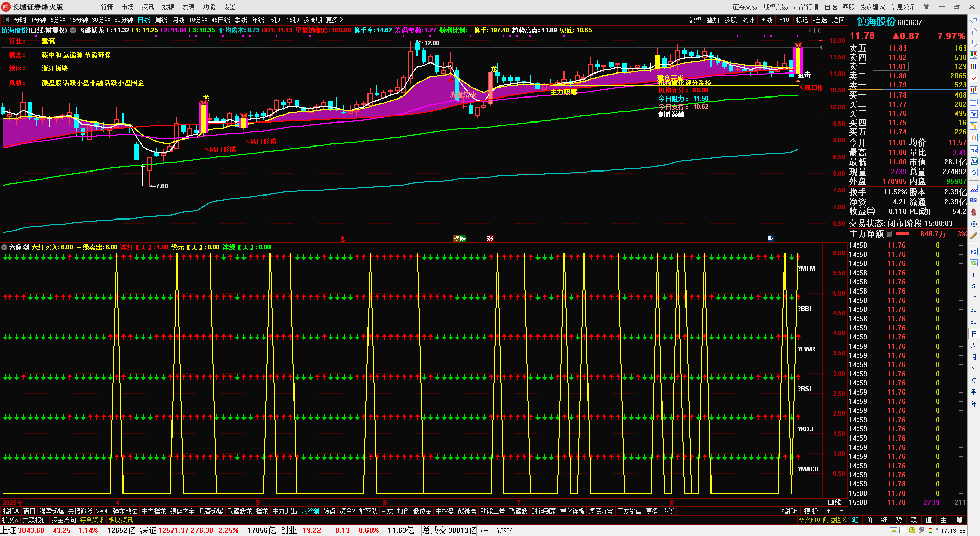Image resolution: width=980 pixels, height=536 pixels.
Task: Click the blue four-way move icon
Action: [x=974, y=224]
